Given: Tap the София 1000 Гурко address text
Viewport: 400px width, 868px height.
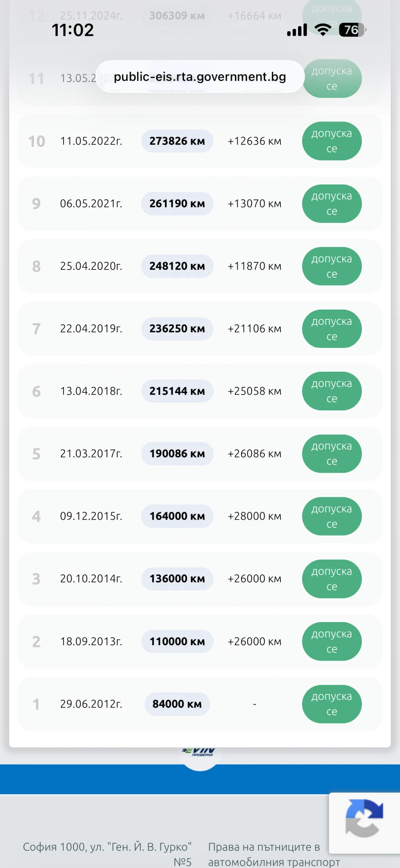Looking at the screenshot, I should coord(107,854).
